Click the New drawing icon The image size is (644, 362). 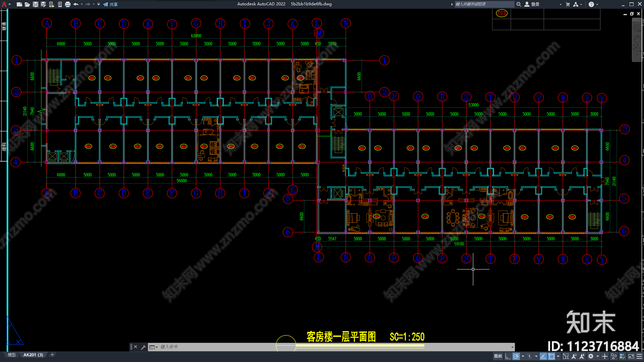[x=19, y=4]
